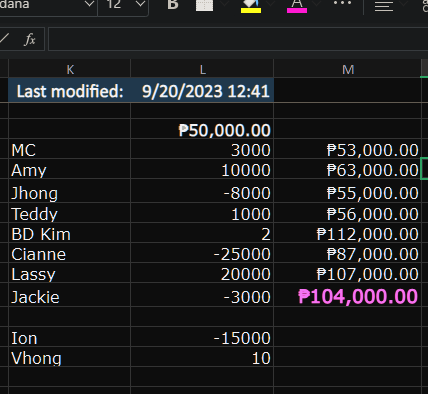Viewport: 428px width, 394px height.
Task: Select cell showing 9/20/2023 12:41
Action: [x=202, y=90]
